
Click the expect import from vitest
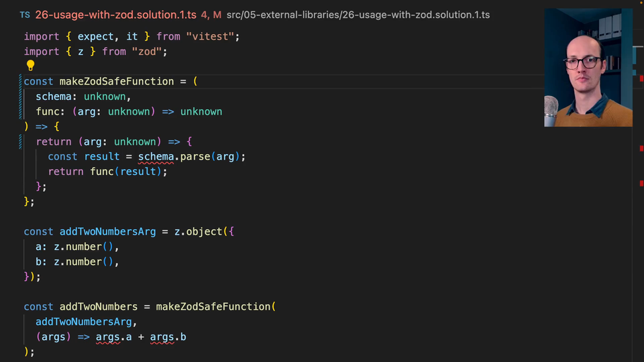tap(96, 36)
